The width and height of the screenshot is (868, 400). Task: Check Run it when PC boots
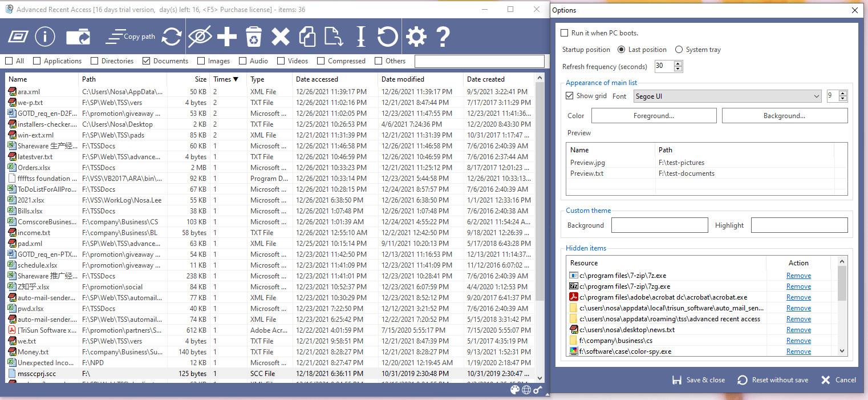[565, 33]
